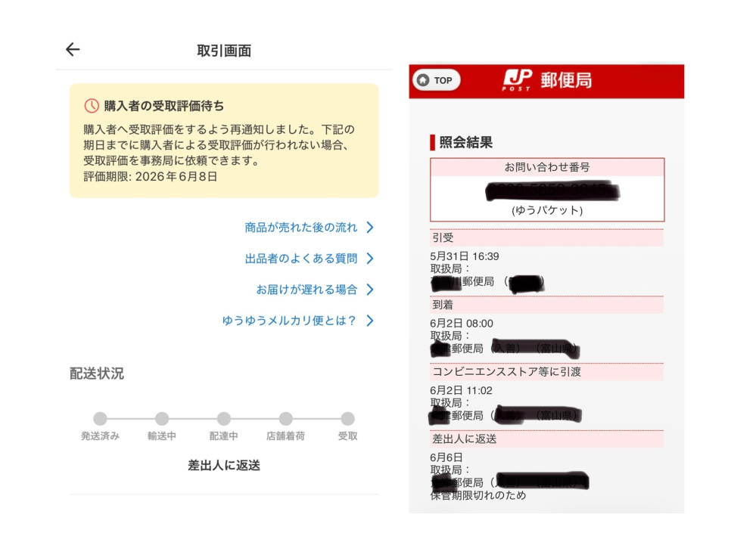This screenshot has width=756, height=558.
Task: Click the 発送済み label
Action: (100, 436)
